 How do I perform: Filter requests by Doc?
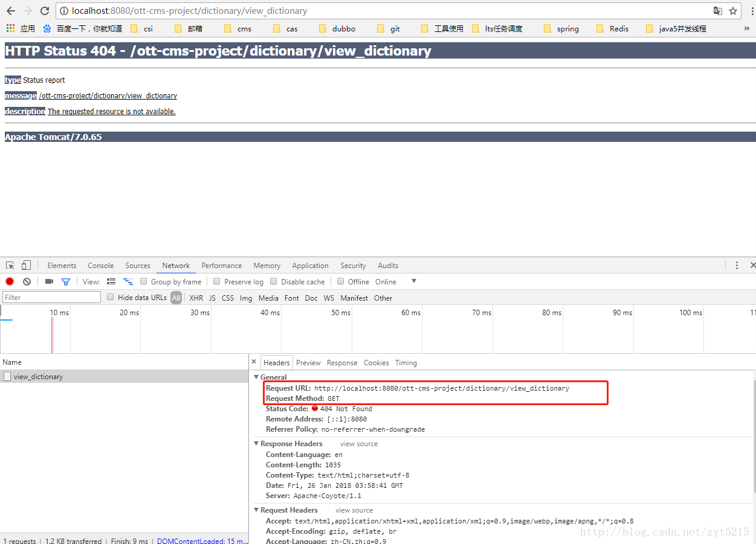coord(311,298)
